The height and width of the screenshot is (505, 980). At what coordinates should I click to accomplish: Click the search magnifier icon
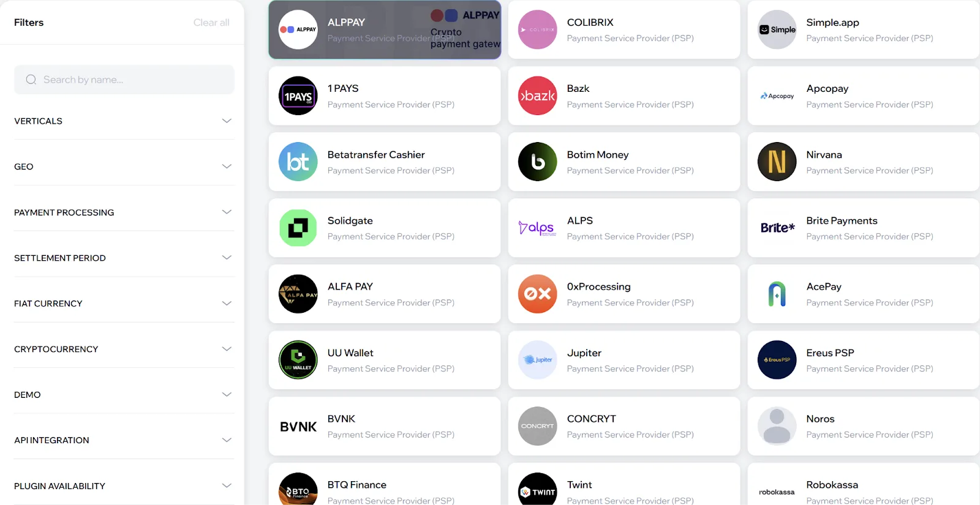31,80
